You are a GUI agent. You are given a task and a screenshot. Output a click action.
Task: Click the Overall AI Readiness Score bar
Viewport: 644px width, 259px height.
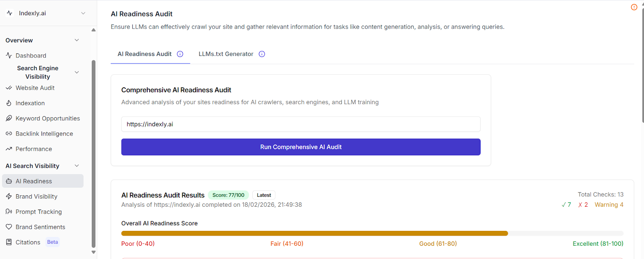314,233
